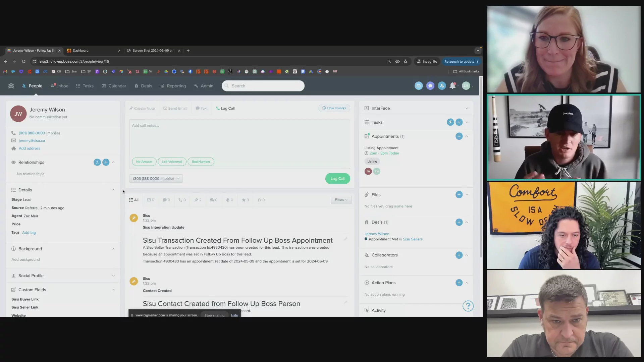Open the Inbox menu
Image resolution: width=644 pixels, height=362 pixels.
(x=59, y=86)
